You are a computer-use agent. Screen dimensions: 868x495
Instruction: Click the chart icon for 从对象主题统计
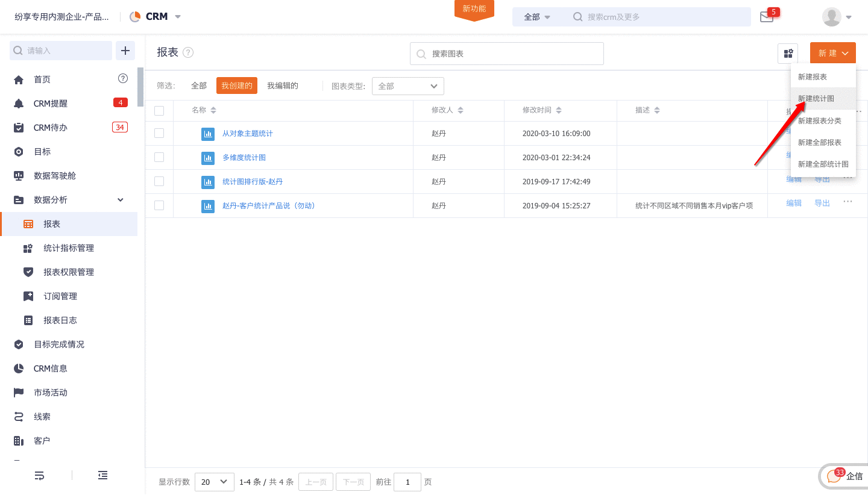pyautogui.click(x=208, y=134)
